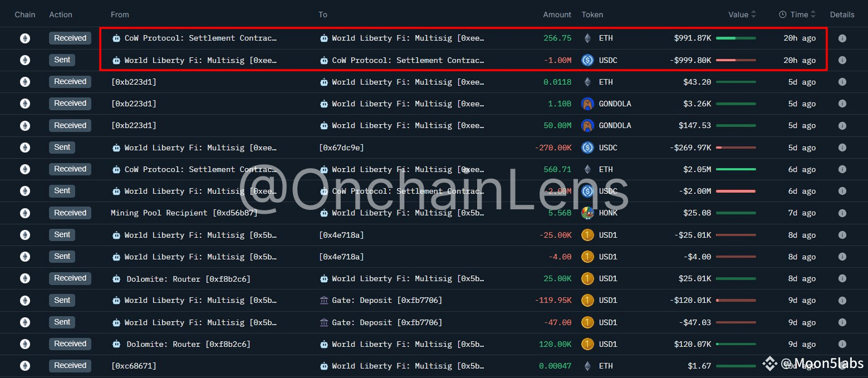Viewport: 868px width, 378px height.
Task: Click the To column header
Action: point(323,14)
